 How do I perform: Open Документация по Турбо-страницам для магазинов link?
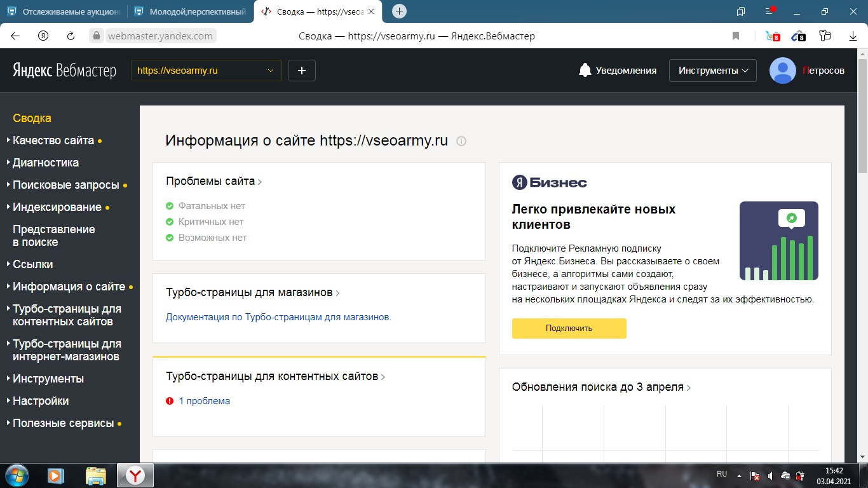pos(278,317)
